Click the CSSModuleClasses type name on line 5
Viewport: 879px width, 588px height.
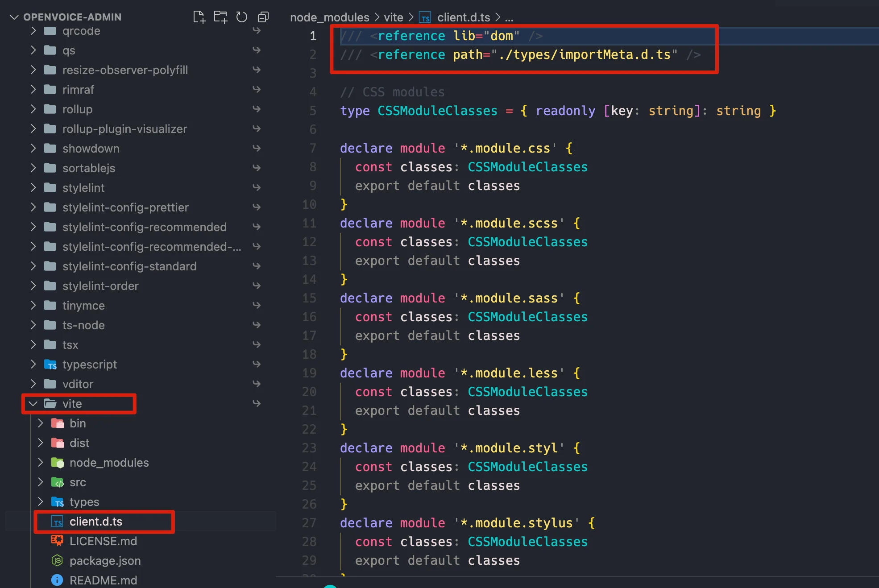[437, 111]
